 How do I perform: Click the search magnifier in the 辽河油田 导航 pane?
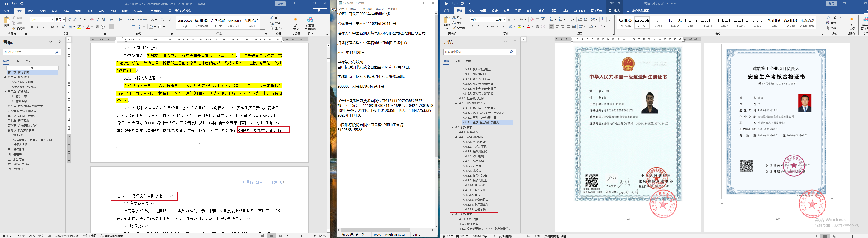tap(56, 52)
